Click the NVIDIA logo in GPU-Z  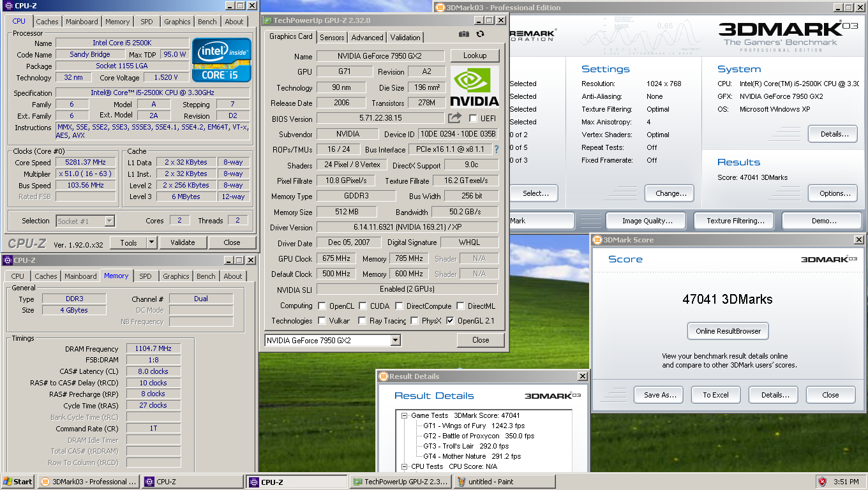[474, 86]
